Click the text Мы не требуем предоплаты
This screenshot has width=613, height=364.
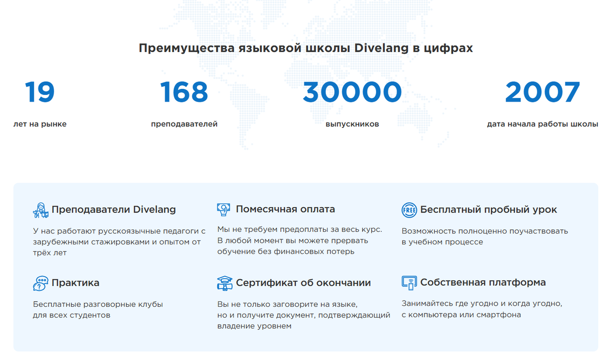coord(299,240)
